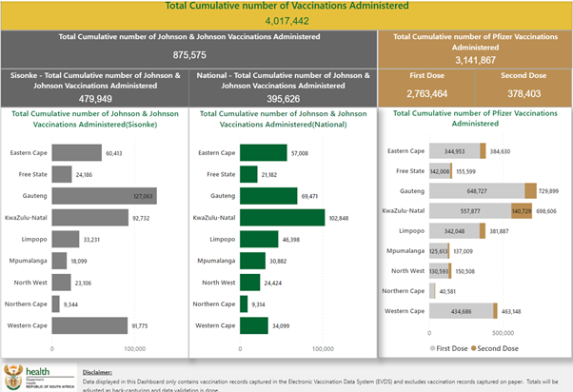
Task: Click the Total Cumulative Vaccinations 4,017,442 header
Action: point(286,14)
